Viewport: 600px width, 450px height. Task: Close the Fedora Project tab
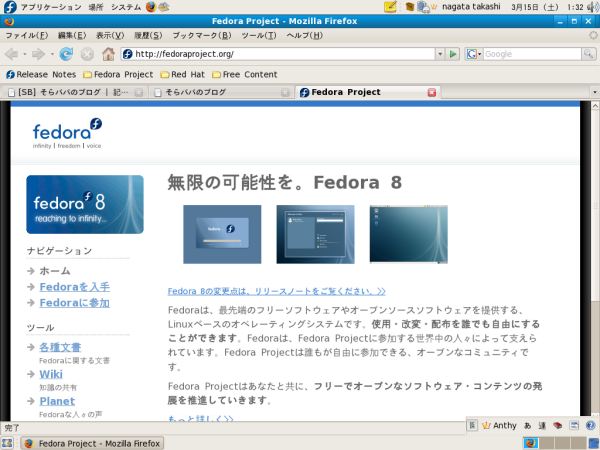pos(432,93)
